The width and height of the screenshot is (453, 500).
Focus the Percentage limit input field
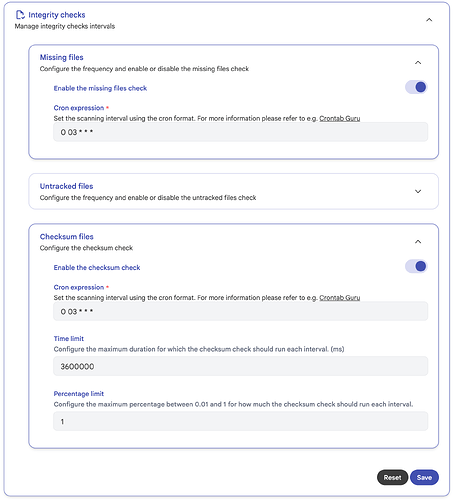coord(240,421)
